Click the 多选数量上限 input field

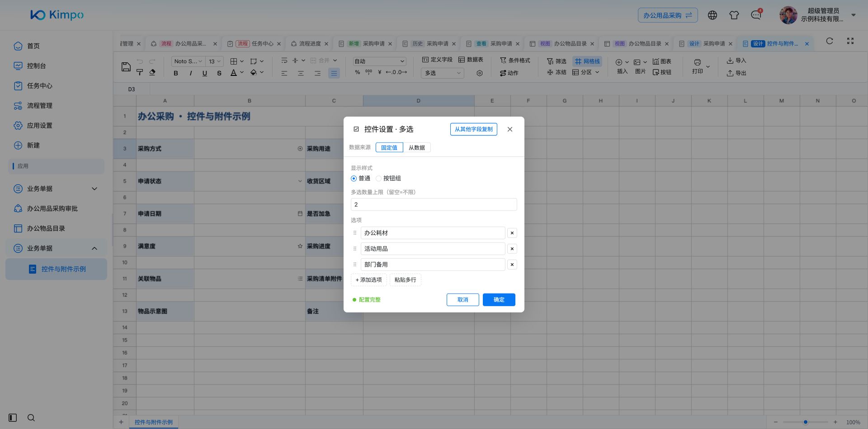(x=434, y=205)
